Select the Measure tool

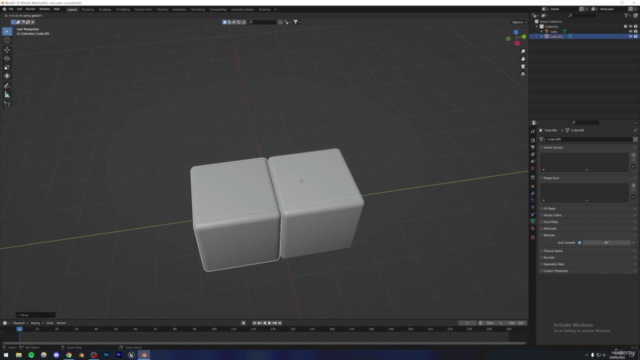pos(7,95)
